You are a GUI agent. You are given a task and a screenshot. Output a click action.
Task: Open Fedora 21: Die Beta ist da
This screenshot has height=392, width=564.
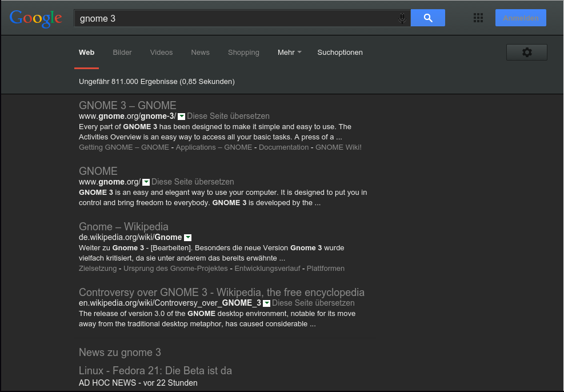[x=155, y=371]
